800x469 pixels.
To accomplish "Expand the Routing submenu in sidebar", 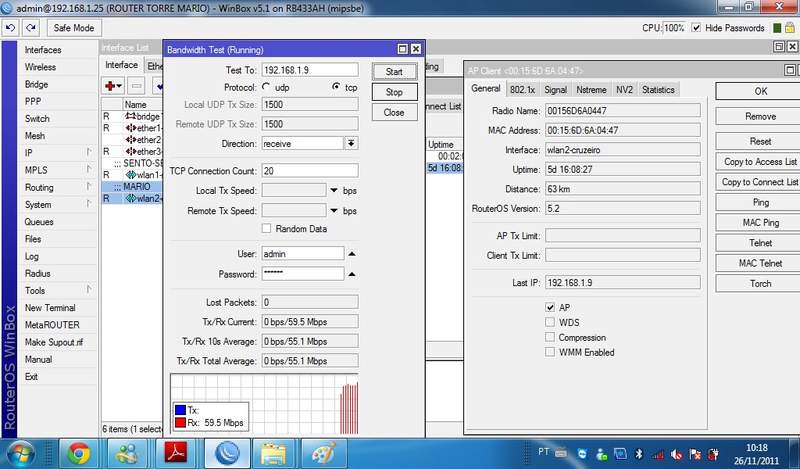I will point(89,187).
